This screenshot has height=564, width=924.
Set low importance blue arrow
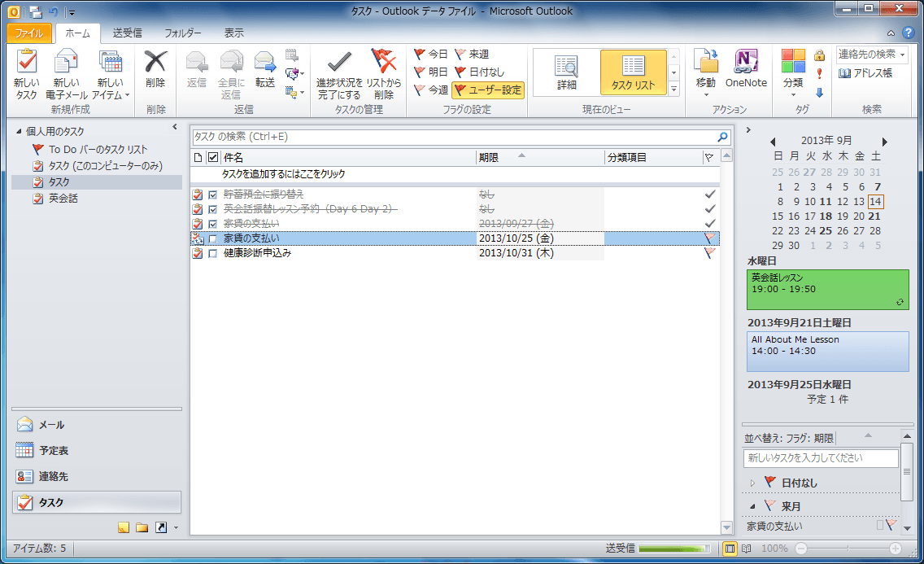click(x=819, y=92)
